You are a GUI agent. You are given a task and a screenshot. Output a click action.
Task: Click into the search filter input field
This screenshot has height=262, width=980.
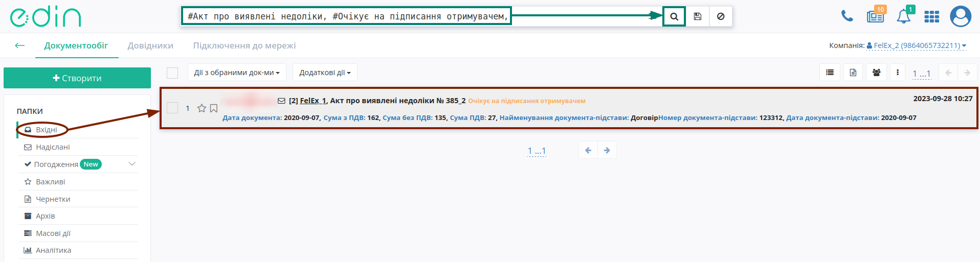[346, 16]
